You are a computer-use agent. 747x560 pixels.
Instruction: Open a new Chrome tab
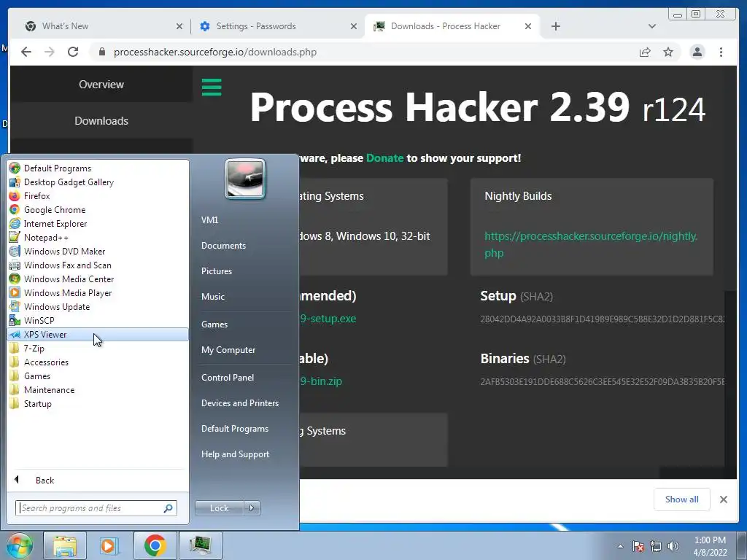(x=555, y=26)
